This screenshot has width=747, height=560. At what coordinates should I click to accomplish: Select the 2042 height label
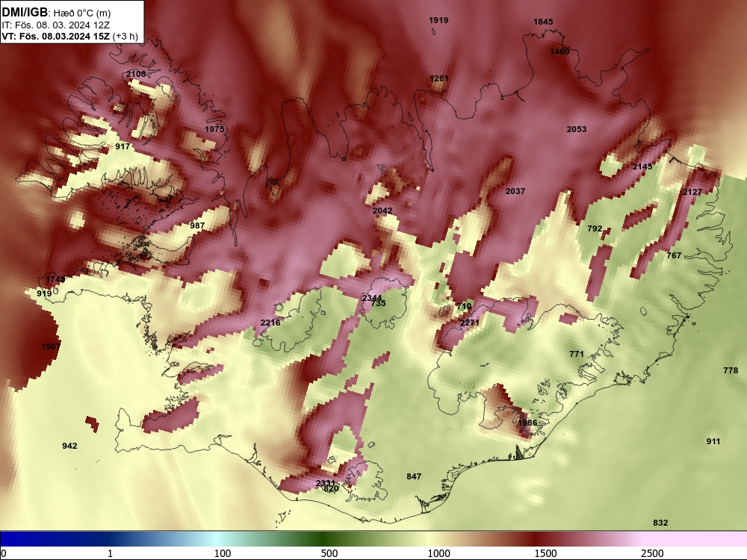(382, 211)
